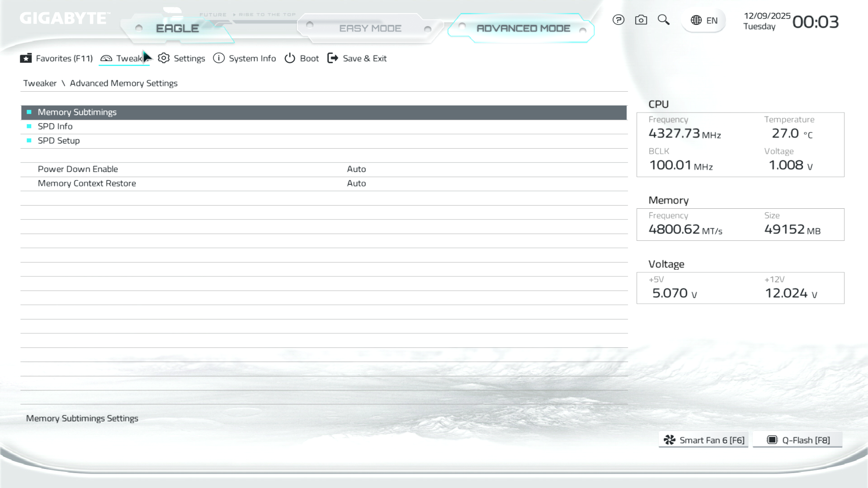Launch Q-Flash [F8] utility
This screenshot has width=868, height=488.
pos(797,440)
